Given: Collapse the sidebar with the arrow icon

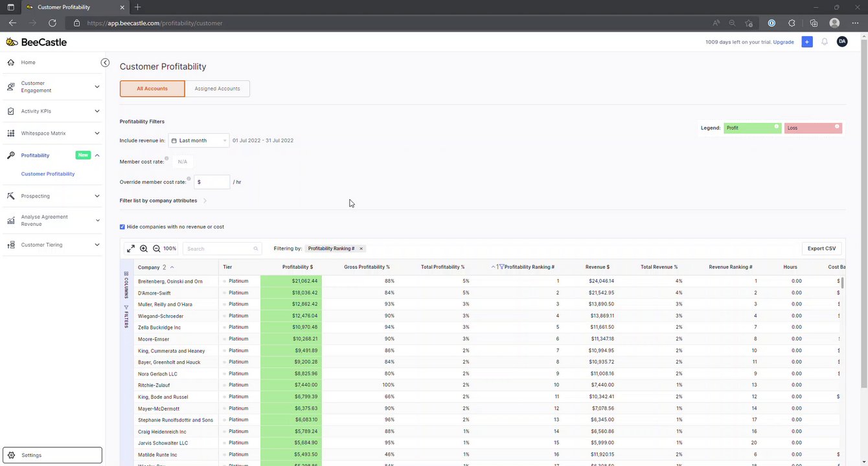Looking at the screenshot, I should pyautogui.click(x=105, y=62).
